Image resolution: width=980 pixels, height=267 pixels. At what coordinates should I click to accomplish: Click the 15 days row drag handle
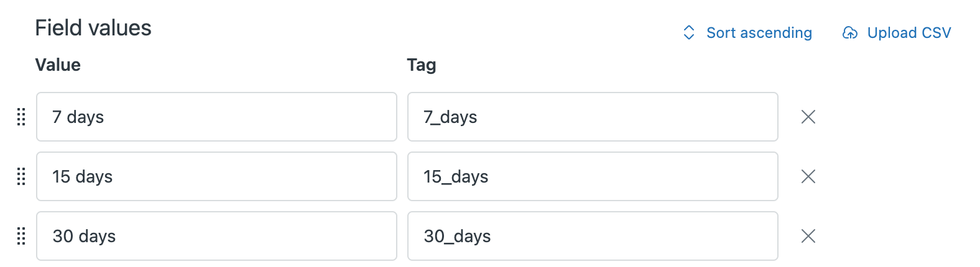click(21, 176)
